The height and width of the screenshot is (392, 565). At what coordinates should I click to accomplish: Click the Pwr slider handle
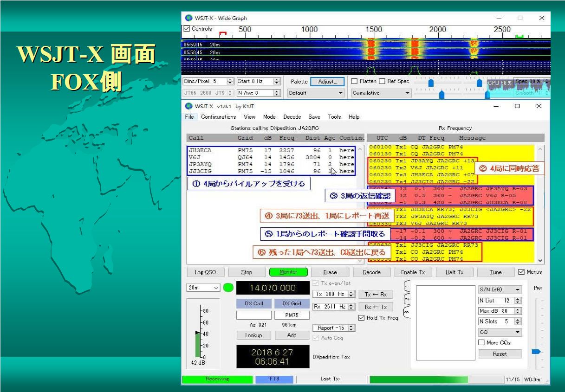pos(537,352)
